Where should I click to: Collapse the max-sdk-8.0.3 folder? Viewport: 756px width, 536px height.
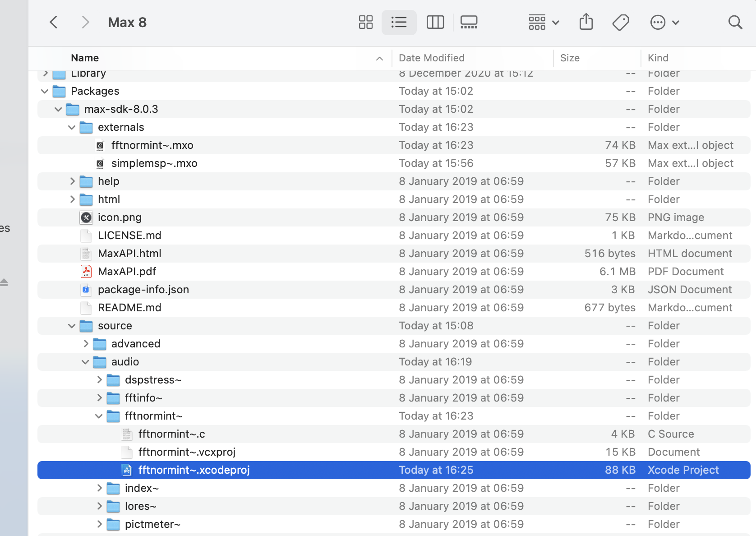click(58, 109)
